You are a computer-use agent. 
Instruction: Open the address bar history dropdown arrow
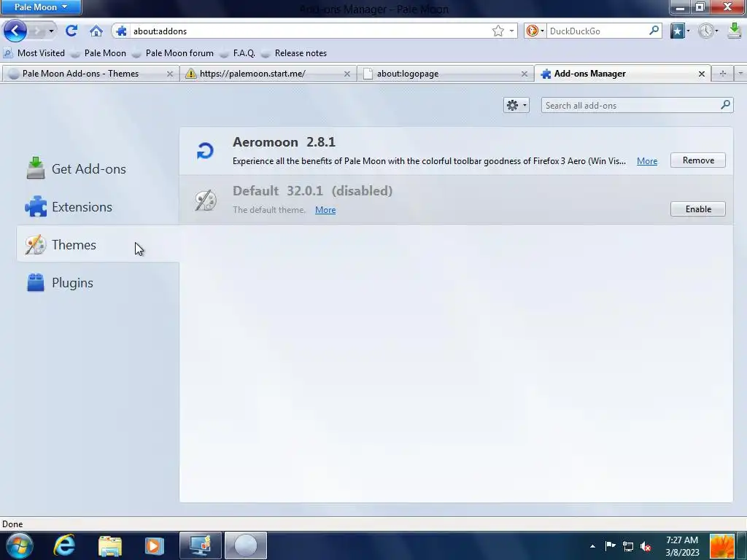[511, 31]
